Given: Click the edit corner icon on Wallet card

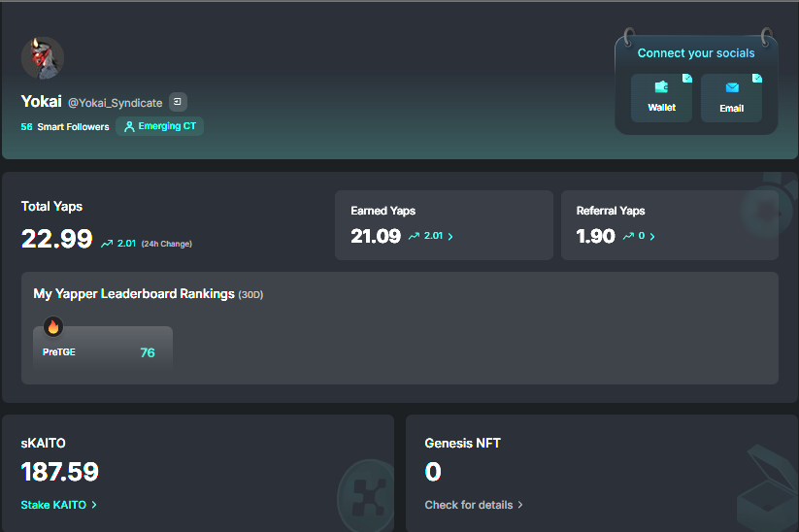Looking at the screenshot, I should tap(687, 78).
